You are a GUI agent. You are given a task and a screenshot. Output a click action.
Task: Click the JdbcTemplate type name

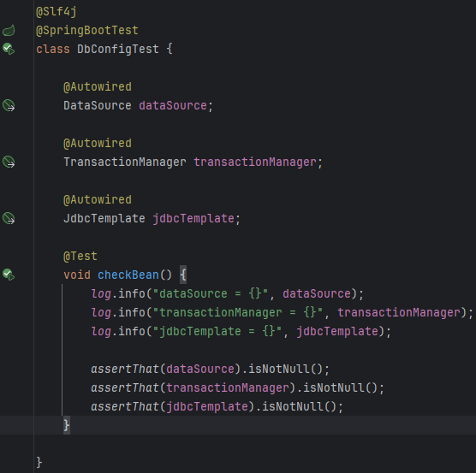click(x=104, y=219)
